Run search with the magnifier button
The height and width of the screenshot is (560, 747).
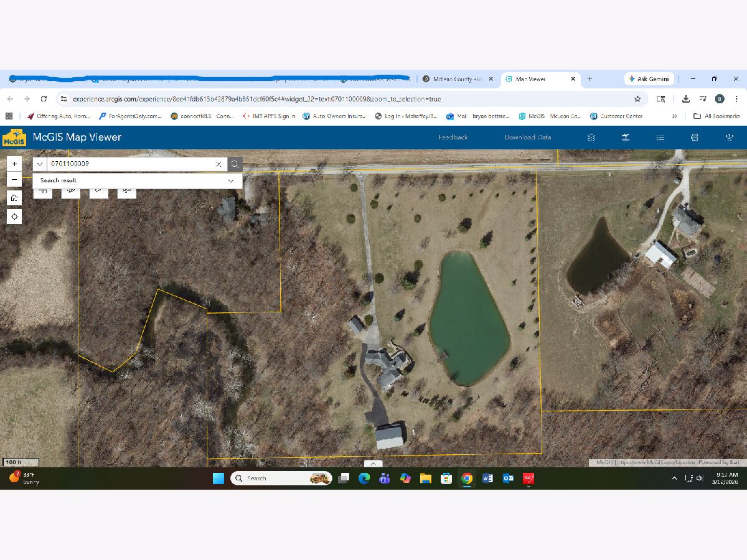235,164
